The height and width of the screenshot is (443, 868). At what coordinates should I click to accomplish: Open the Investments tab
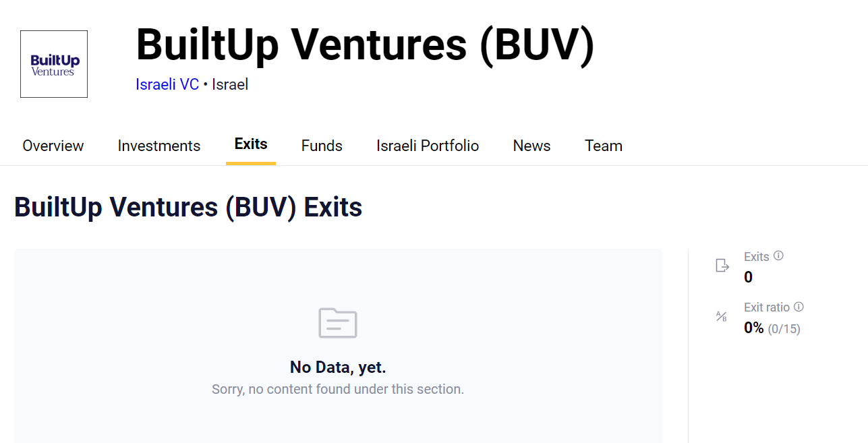pyautogui.click(x=159, y=146)
